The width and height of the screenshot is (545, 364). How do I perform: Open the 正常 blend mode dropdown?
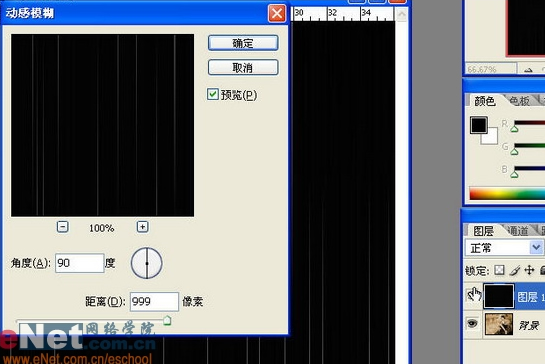click(504, 248)
